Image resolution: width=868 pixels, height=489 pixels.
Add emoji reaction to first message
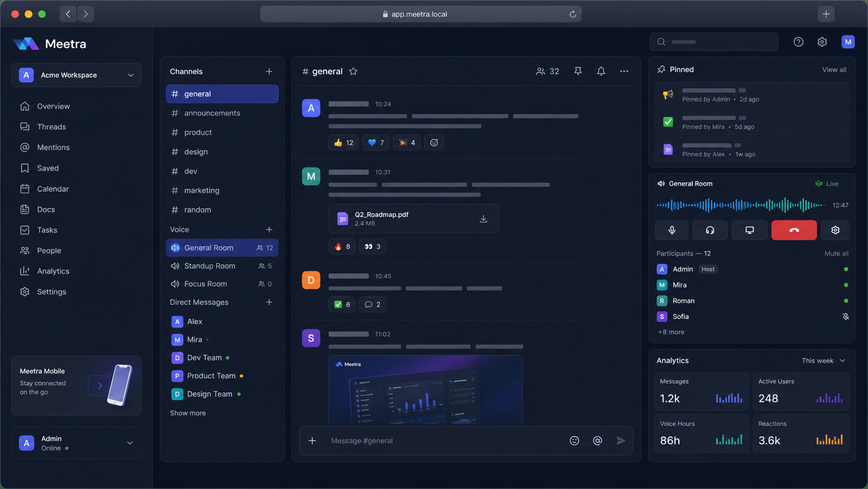pyautogui.click(x=434, y=142)
